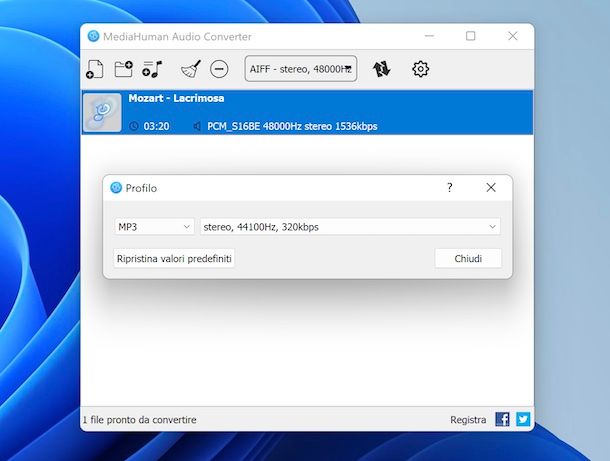Viewport: 610px width, 461px height.
Task: Click the 03:20 duration text
Action: tap(156, 126)
